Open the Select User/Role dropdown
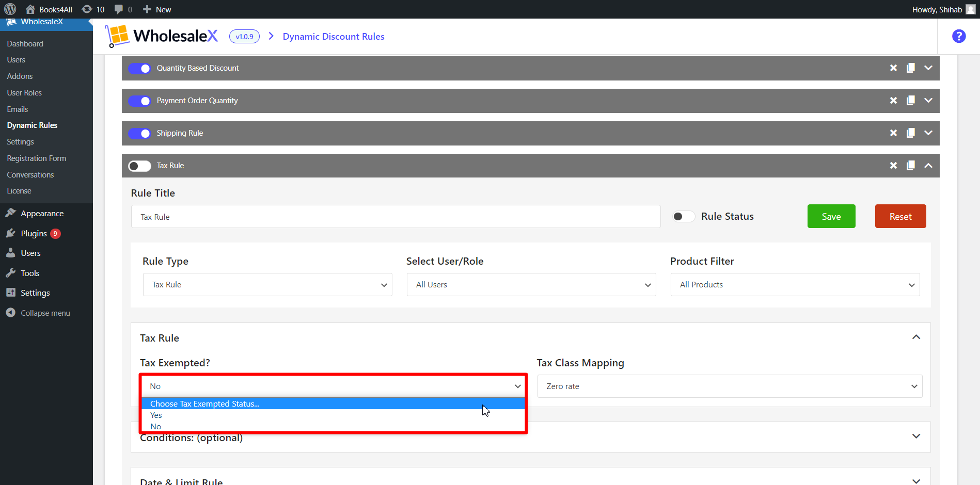This screenshot has height=485, width=980. click(x=531, y=285)
